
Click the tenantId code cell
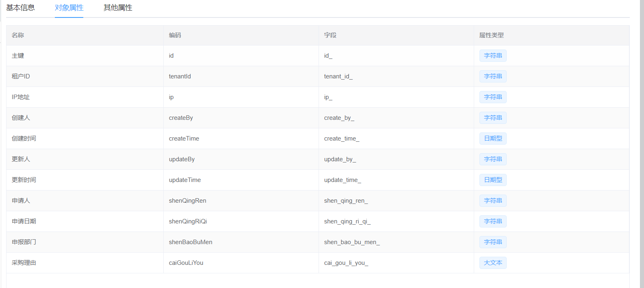point(180,76)
